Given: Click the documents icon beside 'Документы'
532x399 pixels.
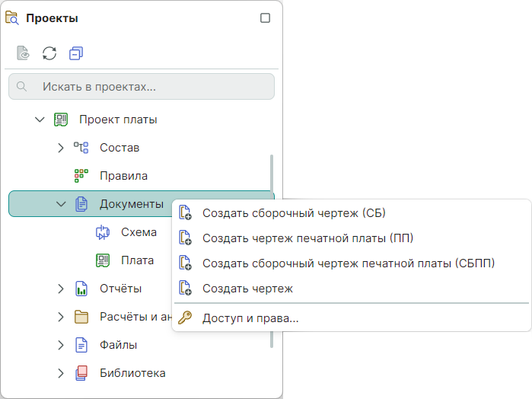Looking at the screenshot, I should [x=81, y=204].
